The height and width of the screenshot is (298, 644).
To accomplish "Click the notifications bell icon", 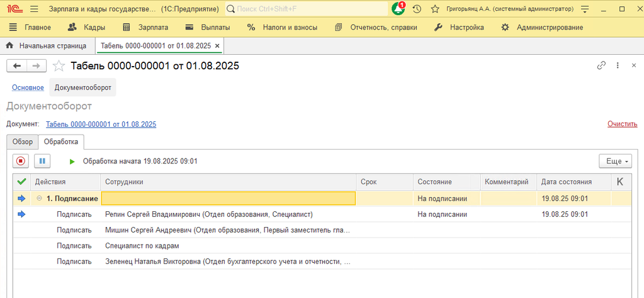I will pyautogui.click(x=398, y=9).
